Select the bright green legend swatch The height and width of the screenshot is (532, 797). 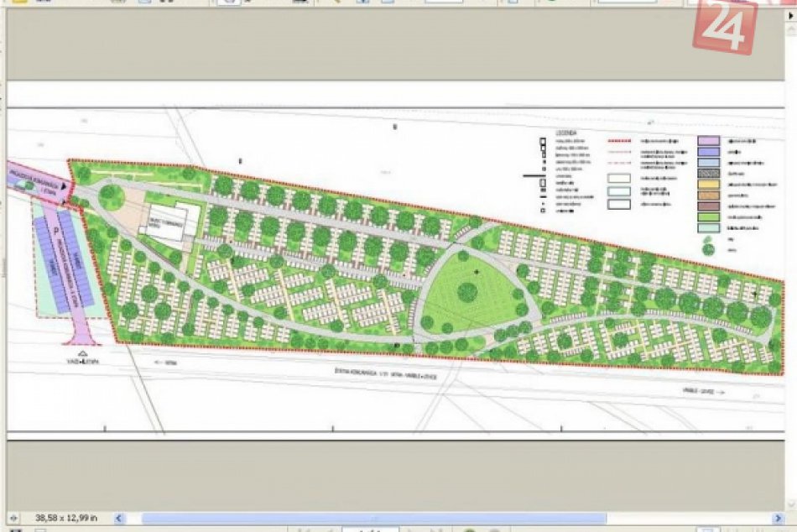coord(710,217)
